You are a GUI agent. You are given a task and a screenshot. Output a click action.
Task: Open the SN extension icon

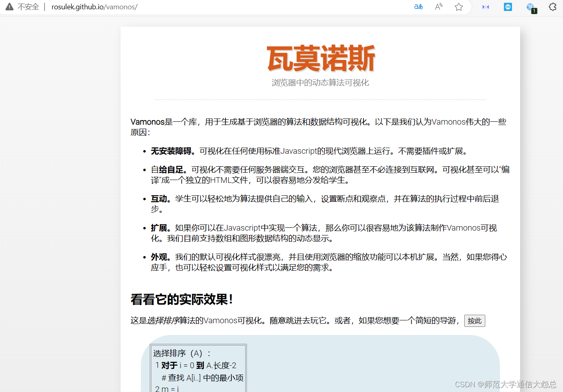point(508,7)
